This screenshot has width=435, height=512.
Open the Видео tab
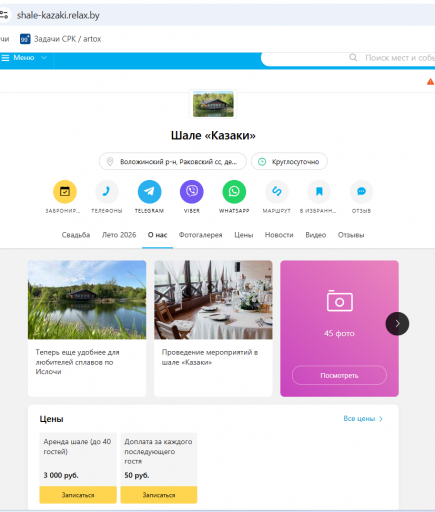click(316, 235)
